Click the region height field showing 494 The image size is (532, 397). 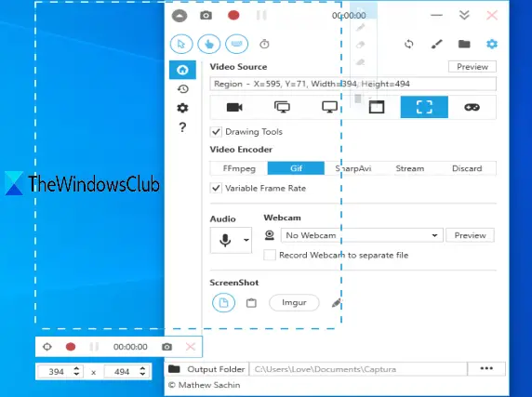pos(122,372)
